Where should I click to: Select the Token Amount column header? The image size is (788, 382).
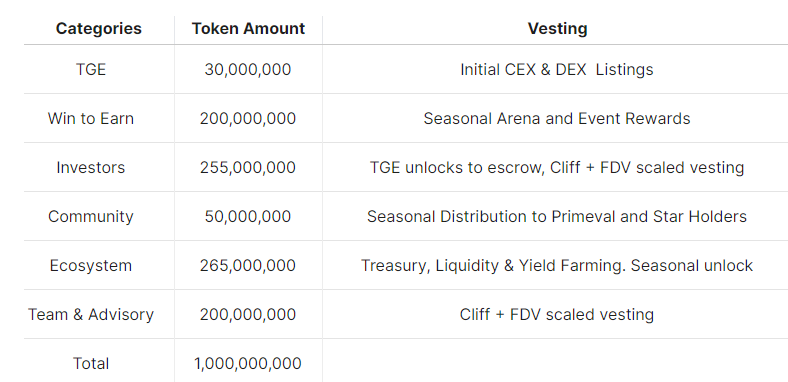click(x=248, y=29)
